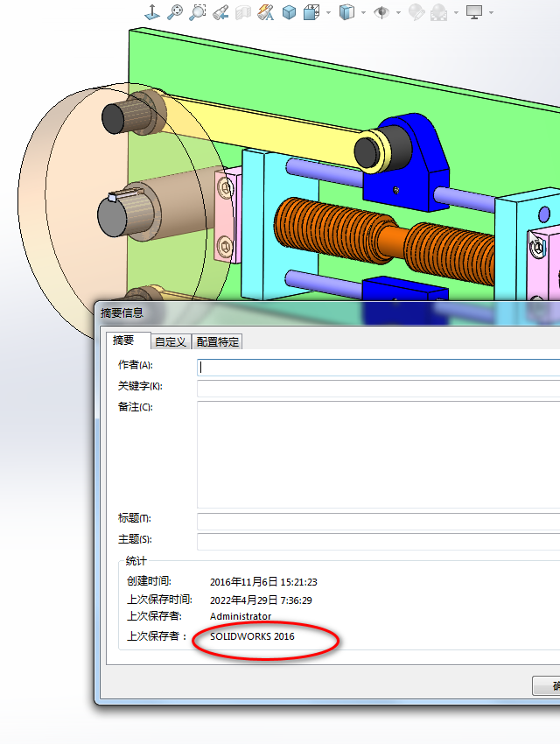Click the 关键字(K) input field

378,388
